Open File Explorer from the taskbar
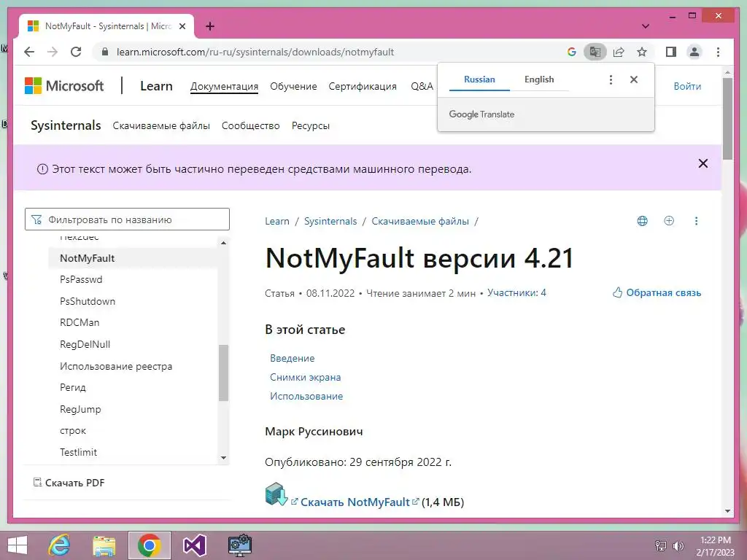 point(104,545)
